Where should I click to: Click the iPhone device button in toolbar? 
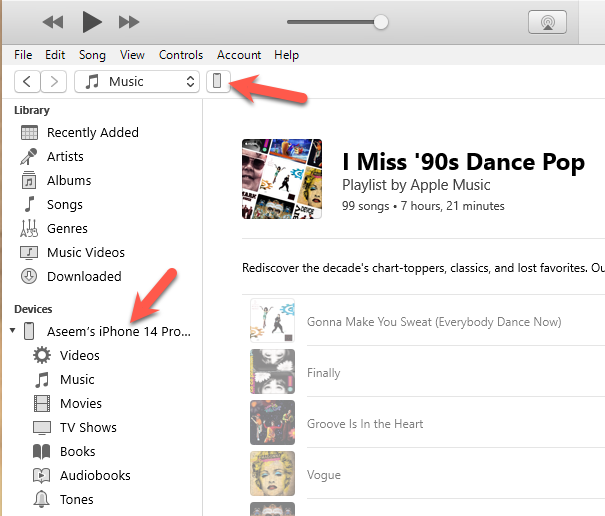point(218,81)
